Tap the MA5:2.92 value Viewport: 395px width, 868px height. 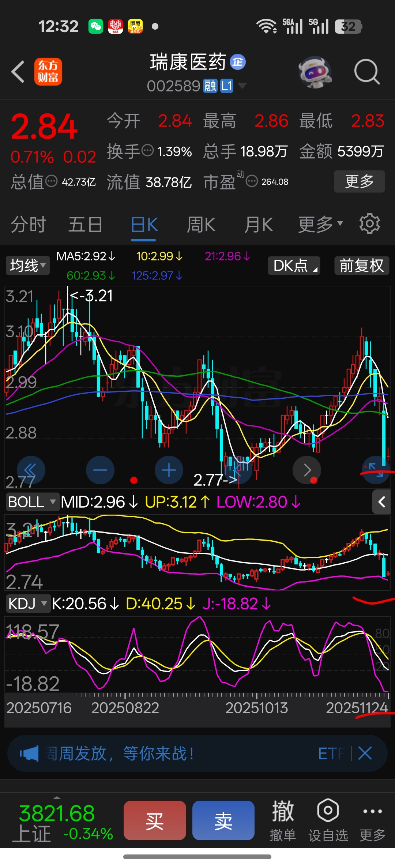[x=86, y=256]
